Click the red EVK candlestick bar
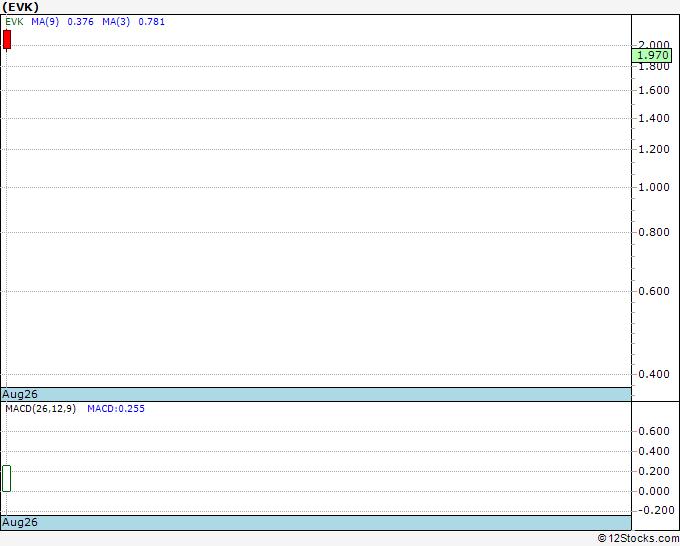Screen dimensions: 680x546 (7, 39)
